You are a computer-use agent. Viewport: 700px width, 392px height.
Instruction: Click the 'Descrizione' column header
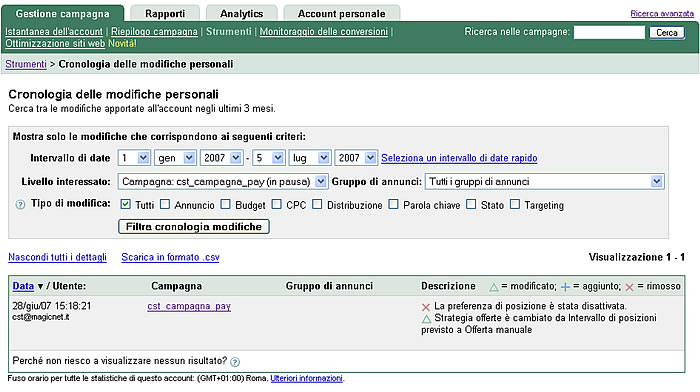pos(448,286)
